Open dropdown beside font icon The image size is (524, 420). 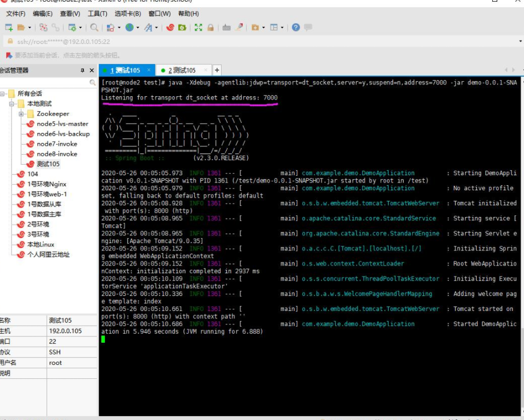point(156,28)
